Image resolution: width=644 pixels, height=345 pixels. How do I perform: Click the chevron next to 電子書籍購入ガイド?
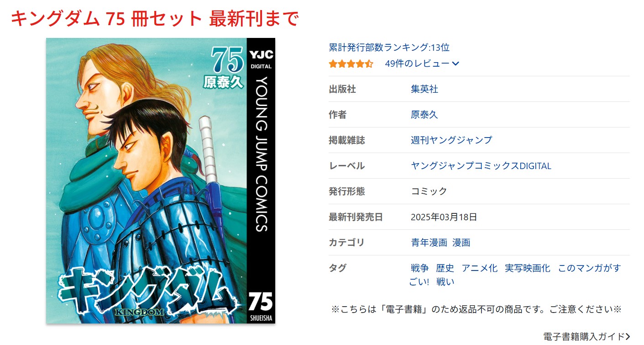click(628, 337)
